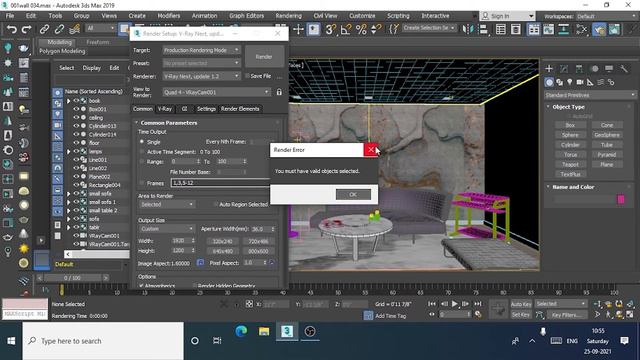Click the Mirror tool icon

tap(468, 29)
